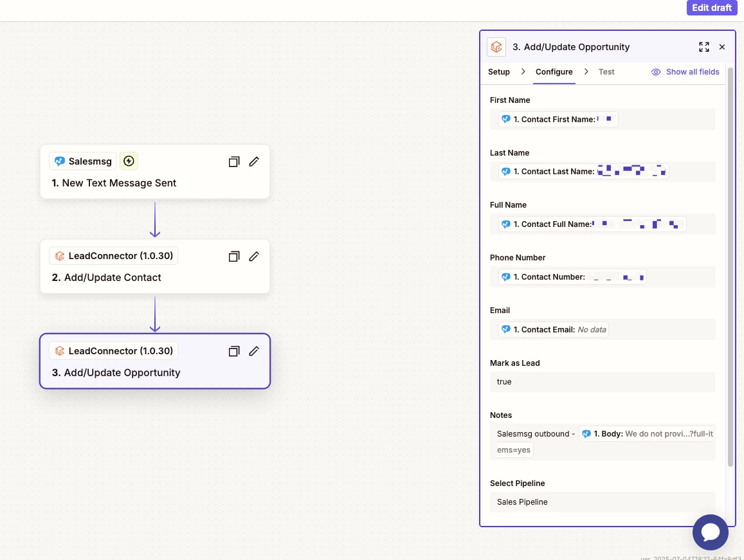Click Salesmsg icon in Contact Last Name pill

tap(506, 172)
